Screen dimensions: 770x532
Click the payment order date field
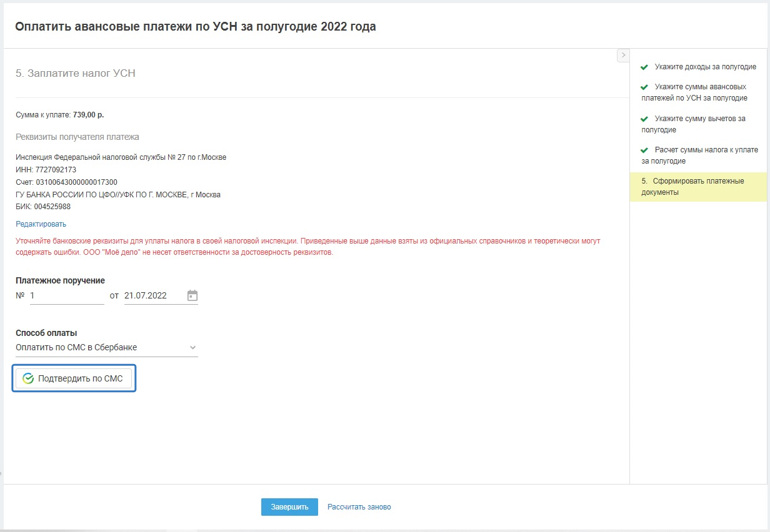(x=153, y=296)
